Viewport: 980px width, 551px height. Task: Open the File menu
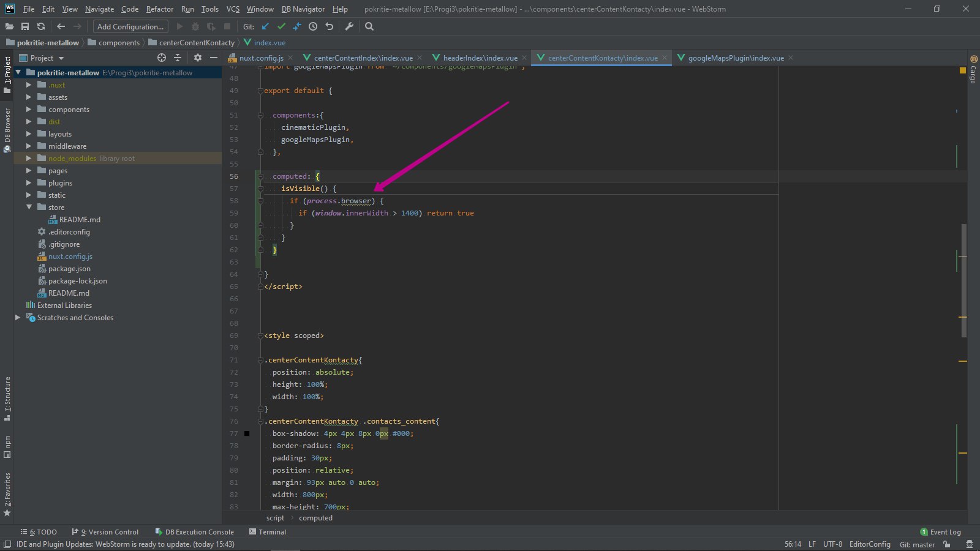29,9
